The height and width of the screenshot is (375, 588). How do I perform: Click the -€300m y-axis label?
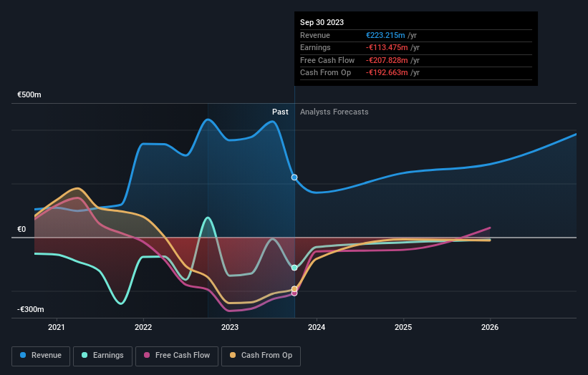tap(30, 309)
